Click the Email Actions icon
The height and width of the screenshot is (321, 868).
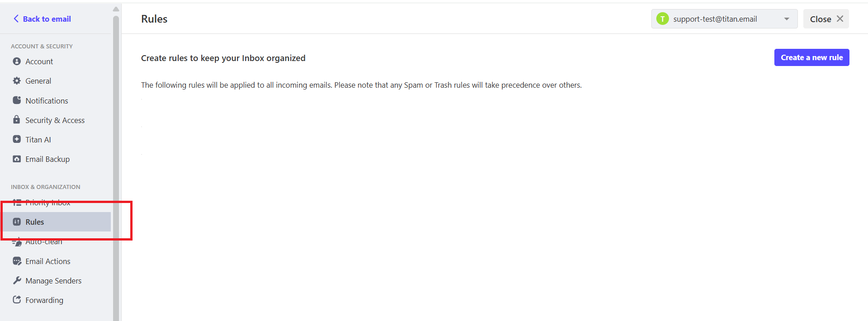[x=17, y=261]
